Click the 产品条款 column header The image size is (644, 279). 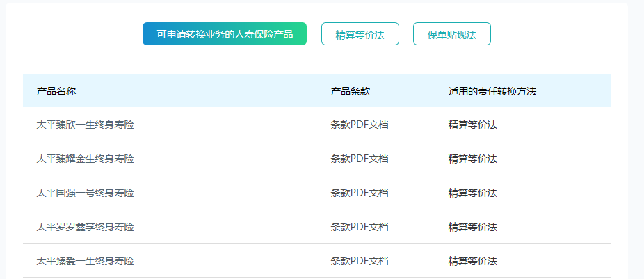coord(351,91)
